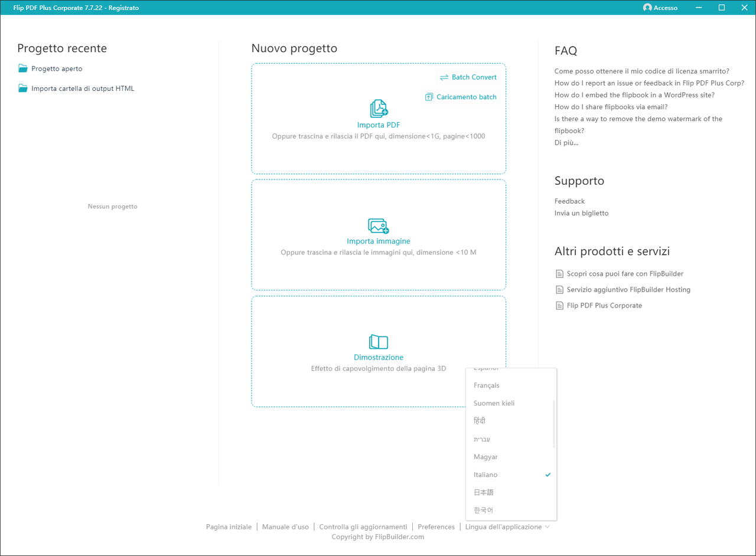The height and width of the screenshot is (556, 756).
Task: Click the Caricamento batch upload icon
Action: click(x=429, y=97)
